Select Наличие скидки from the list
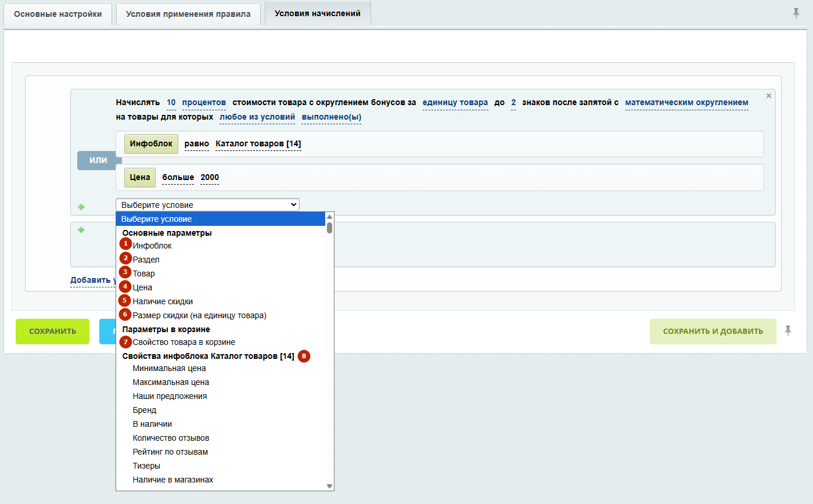Screen dimensions: 813x504 [x=163, y=301]
